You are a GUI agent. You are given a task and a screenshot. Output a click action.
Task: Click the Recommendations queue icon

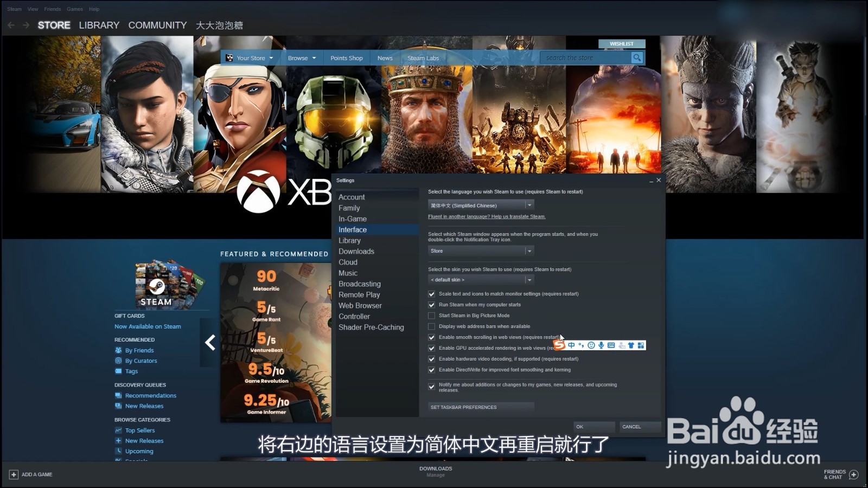coord(118,395)
